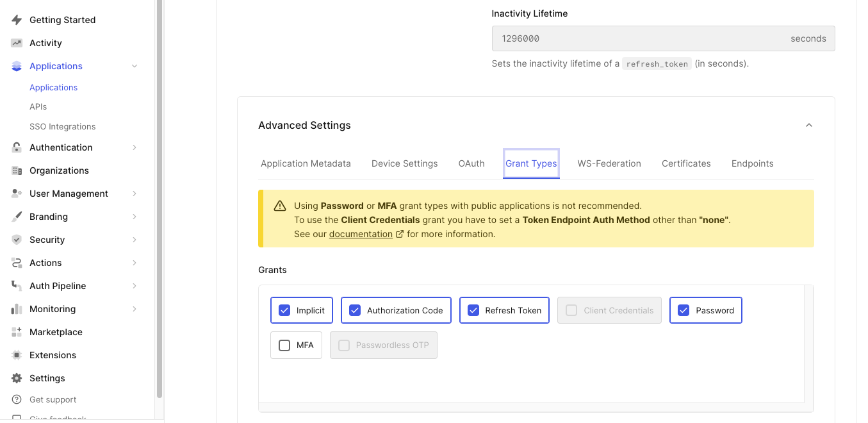Click the Extensions sidebar label

pos(53,355)
